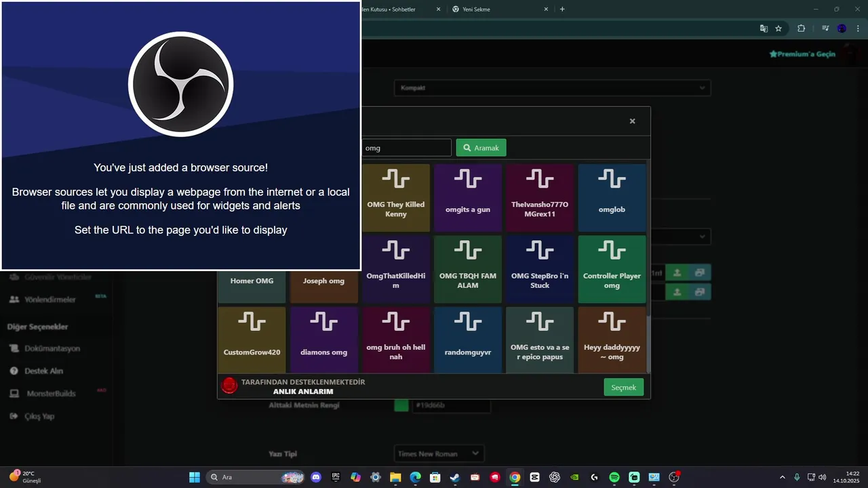Choose the 'OMG TBQH FAM ALAM' tile
Viewport: 868px width, 488px height.
tap(468, 269)
